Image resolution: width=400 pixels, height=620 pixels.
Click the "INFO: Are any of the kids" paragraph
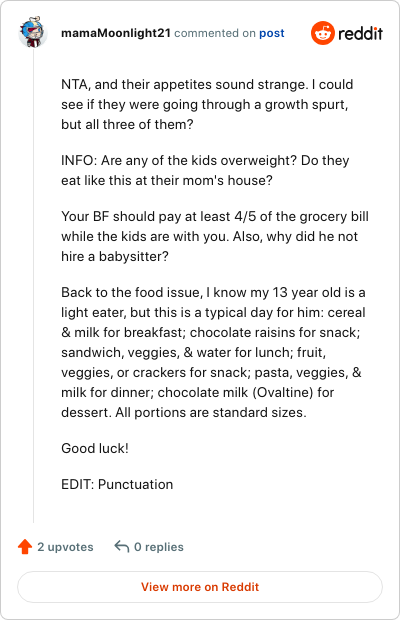point(205,170)
